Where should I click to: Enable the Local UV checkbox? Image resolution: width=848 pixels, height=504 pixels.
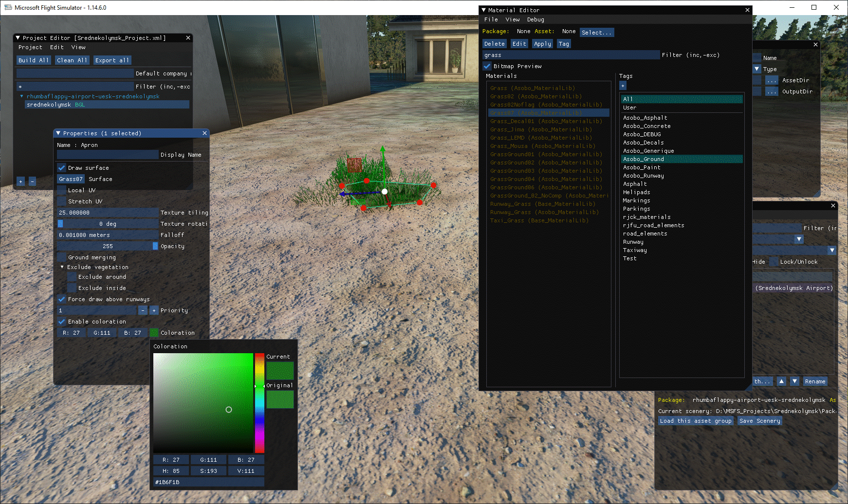click(62, 190)
